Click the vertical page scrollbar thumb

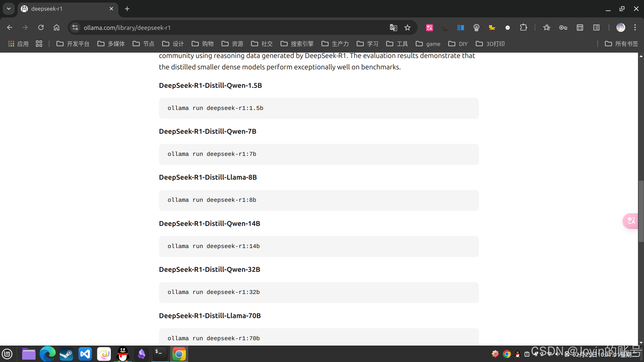641,211
